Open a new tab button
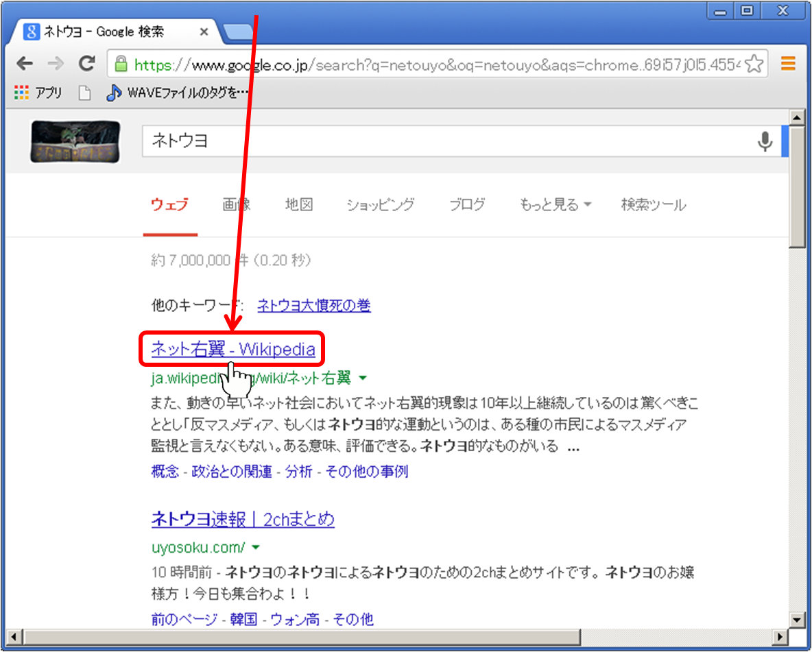The width and height of the screenshot is (812, 652). [237, 32]
